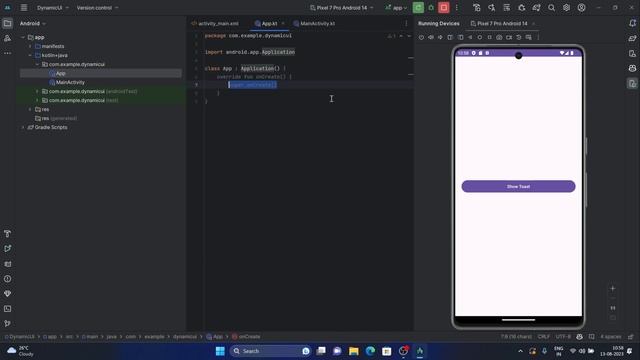Zoom in emulator with plus button
The width and height of the screenshot is (640, 360).
click(x=613, y=288)
